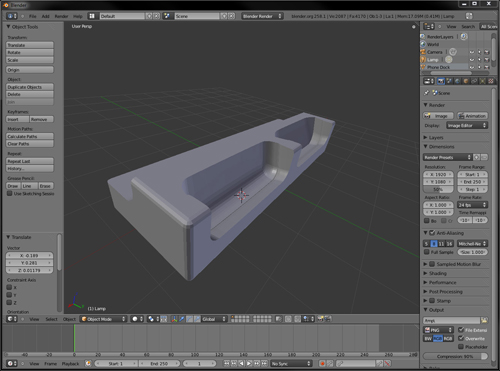Select the translate manipulator arrow icon

[x=182, y=319]
